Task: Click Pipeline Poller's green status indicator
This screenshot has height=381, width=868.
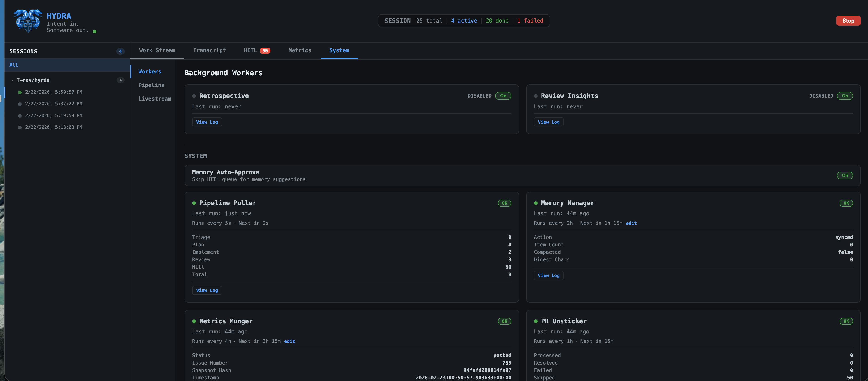Action: tap(194, 203)
